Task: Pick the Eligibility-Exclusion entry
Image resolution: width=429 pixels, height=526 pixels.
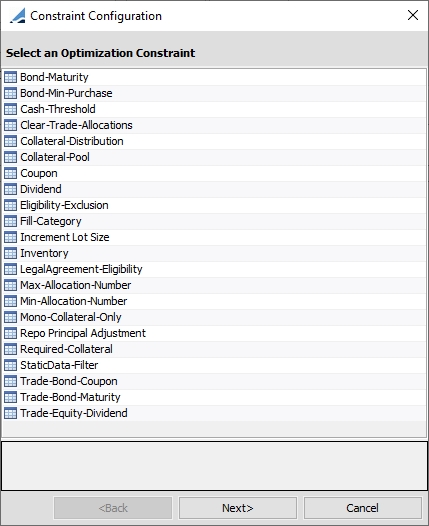Action: tap(214, 205)
